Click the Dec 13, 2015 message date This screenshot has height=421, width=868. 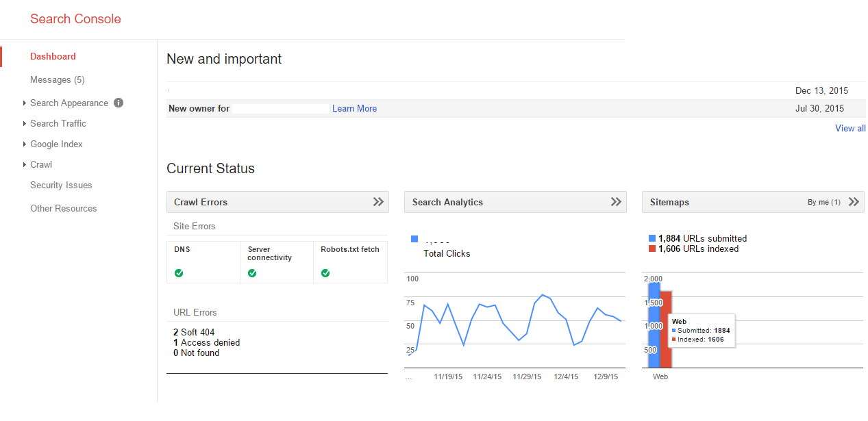point(821,90)
